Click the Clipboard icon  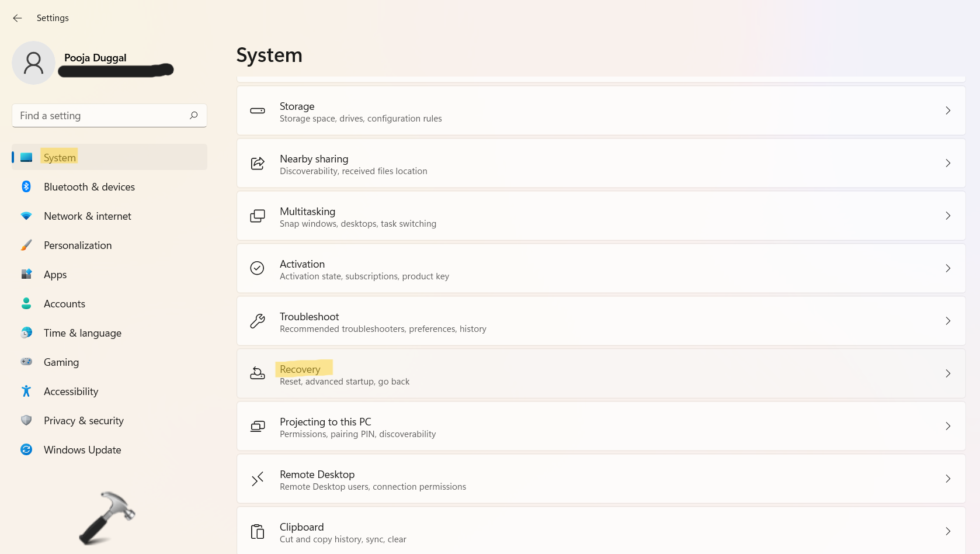tap(258, 531)
